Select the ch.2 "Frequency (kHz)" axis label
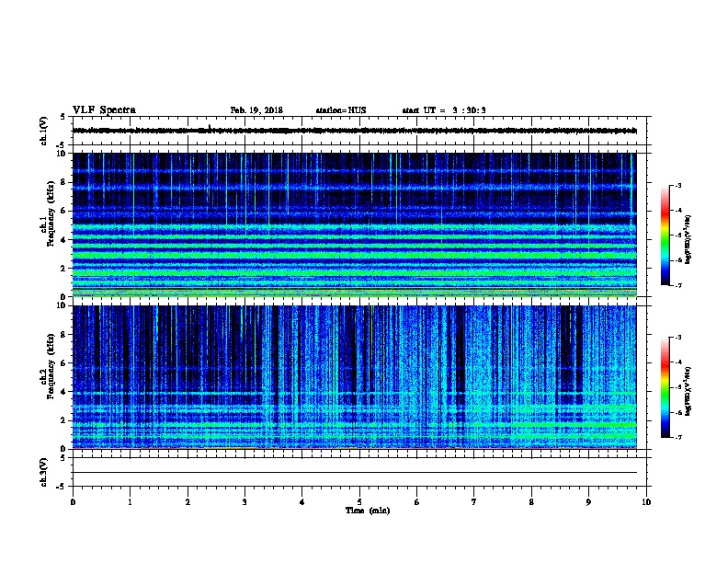The width and height of the screenshot is (728, 563). coord(51,366)
